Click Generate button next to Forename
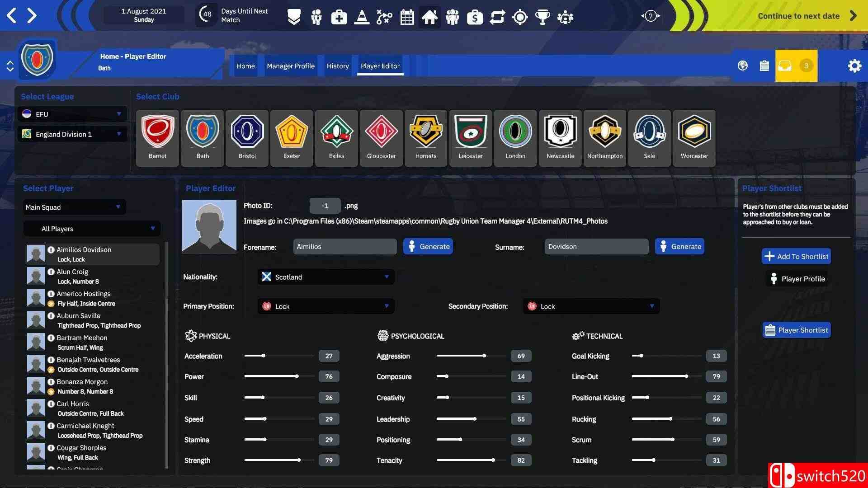The width and height of the screenshot is (868, 488). tap(428, 247)
